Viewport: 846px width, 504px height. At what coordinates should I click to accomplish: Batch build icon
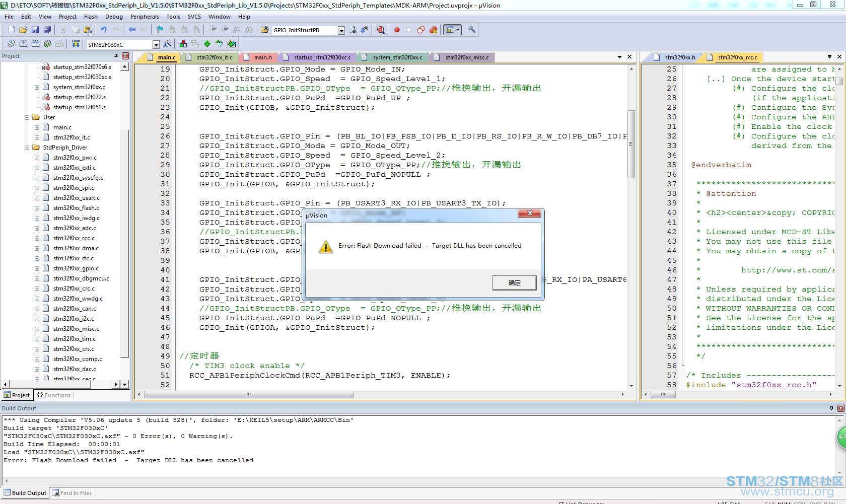point(47,44)
